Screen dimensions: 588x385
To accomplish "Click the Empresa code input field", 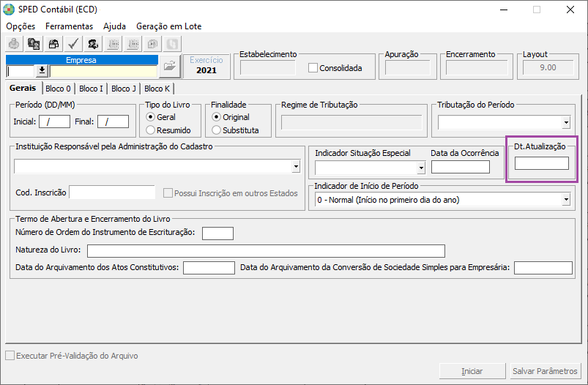I will 21,70.
